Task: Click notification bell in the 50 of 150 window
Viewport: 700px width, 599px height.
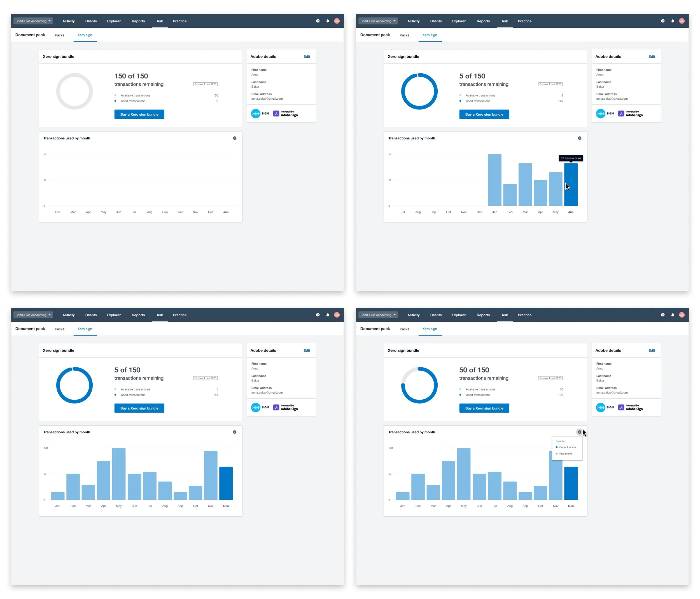Action: tap(672, 315)
